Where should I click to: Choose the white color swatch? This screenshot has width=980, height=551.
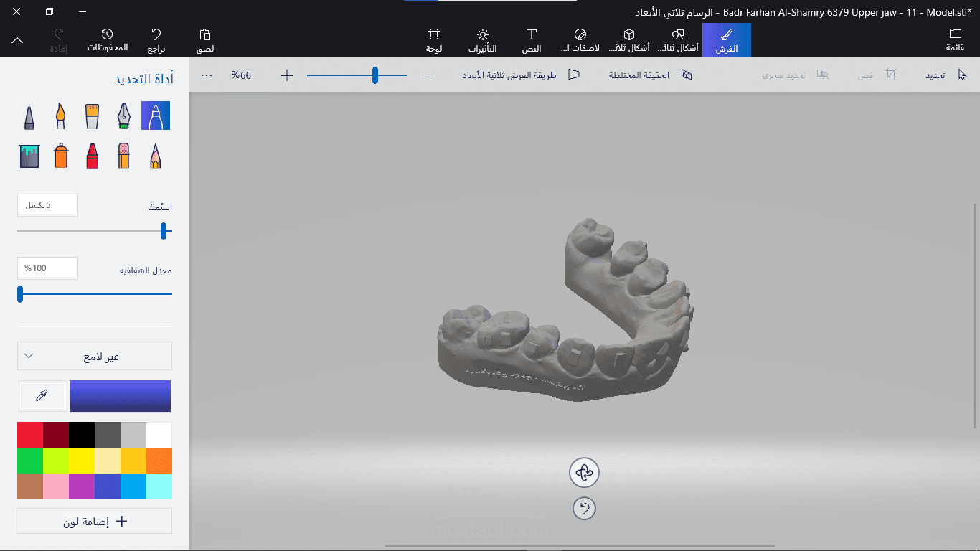pos(159,435)
